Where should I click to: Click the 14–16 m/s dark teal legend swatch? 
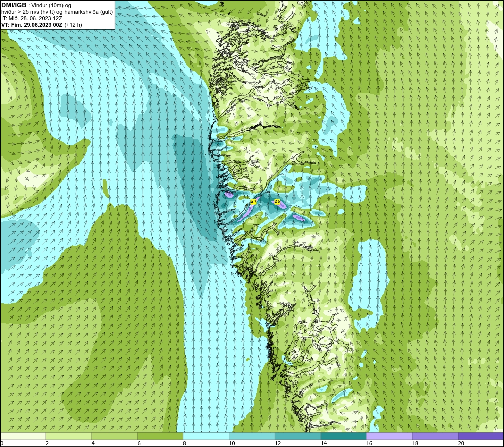(344, 436)
